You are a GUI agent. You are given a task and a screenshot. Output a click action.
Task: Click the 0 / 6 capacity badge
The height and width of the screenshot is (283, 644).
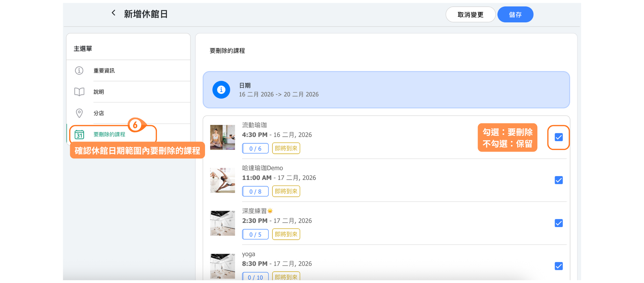pos(255,148)
